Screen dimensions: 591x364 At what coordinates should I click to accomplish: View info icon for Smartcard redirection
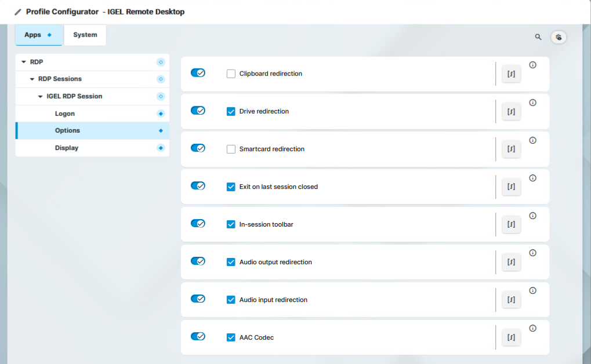(x=532, y=140)
